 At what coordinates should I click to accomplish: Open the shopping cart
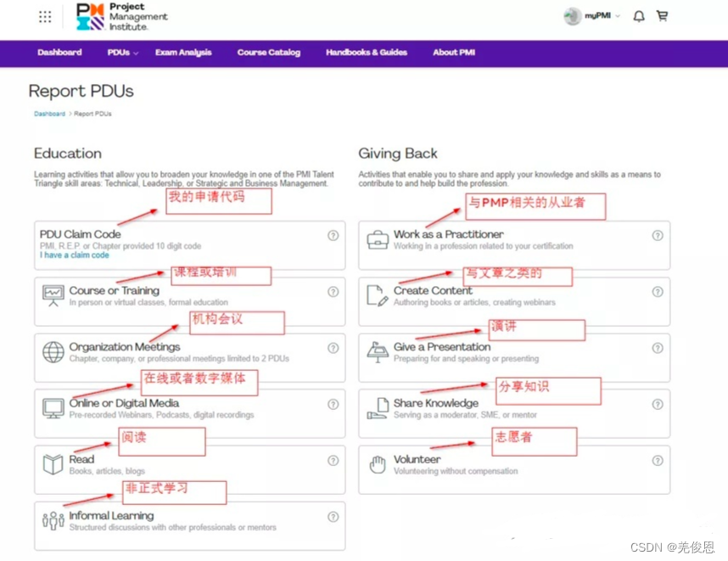click(x=662, y=16)
